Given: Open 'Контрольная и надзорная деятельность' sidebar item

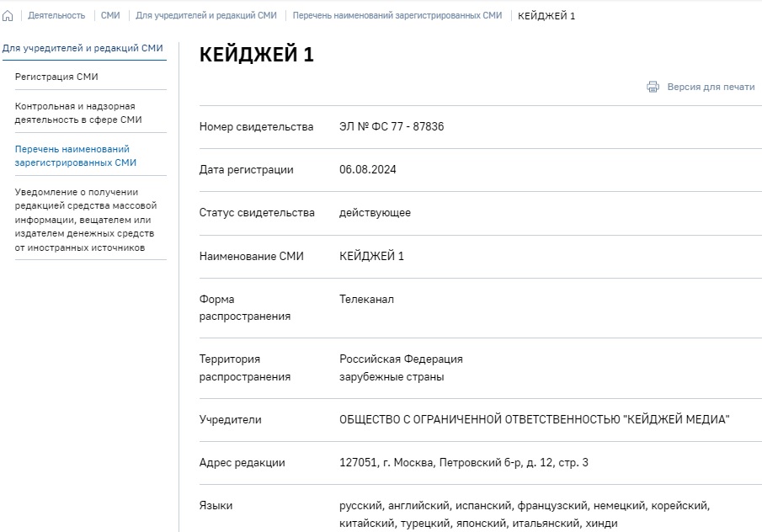Looking at the screenshot, I should click(x=78, y=113).
